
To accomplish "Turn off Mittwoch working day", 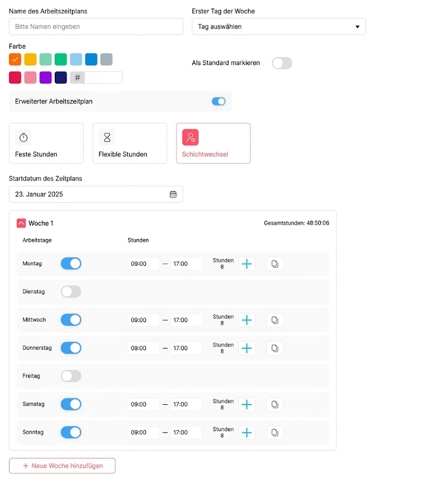I will click(x=71, y=320).
